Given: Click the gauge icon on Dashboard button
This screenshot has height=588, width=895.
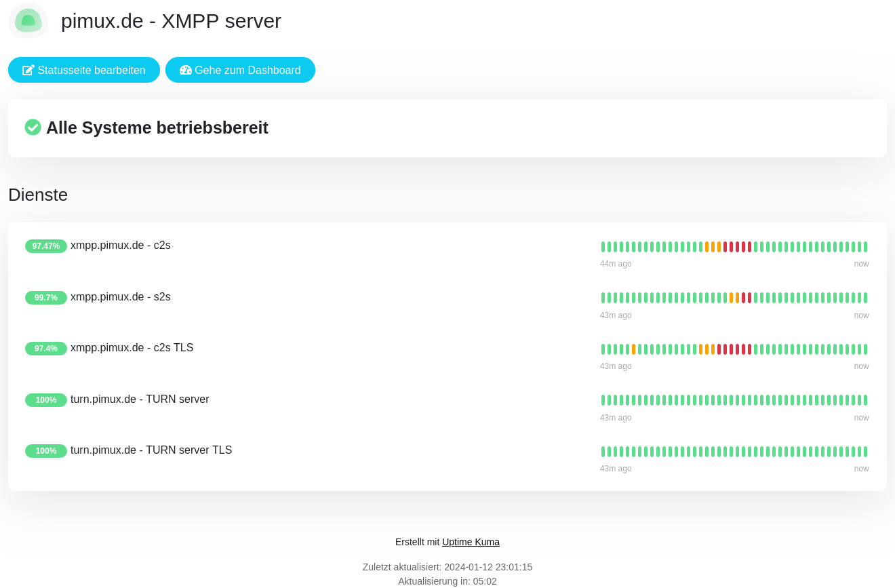Looking at the screenshot, I should 185,70.
